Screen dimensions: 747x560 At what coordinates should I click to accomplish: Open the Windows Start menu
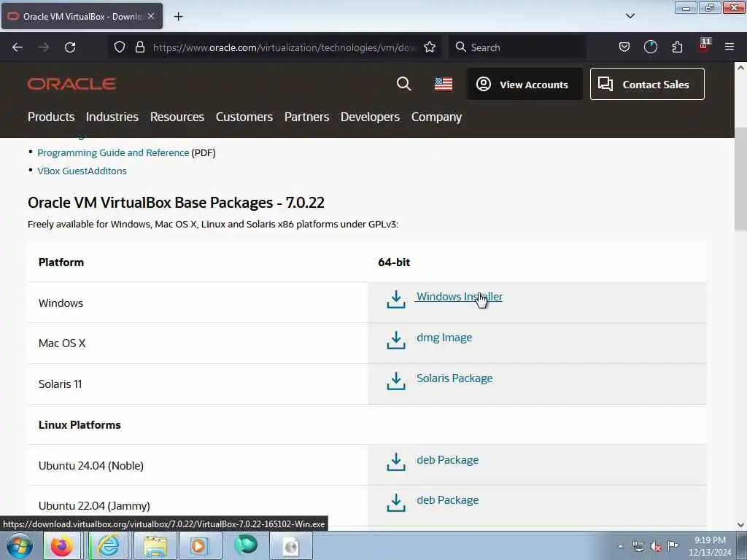tap(20, 545)
